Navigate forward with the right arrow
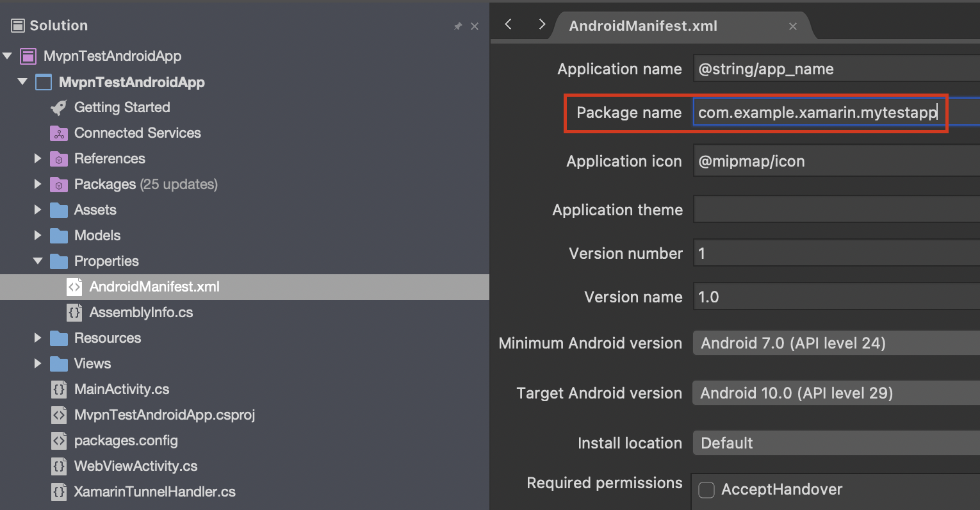 542,24
